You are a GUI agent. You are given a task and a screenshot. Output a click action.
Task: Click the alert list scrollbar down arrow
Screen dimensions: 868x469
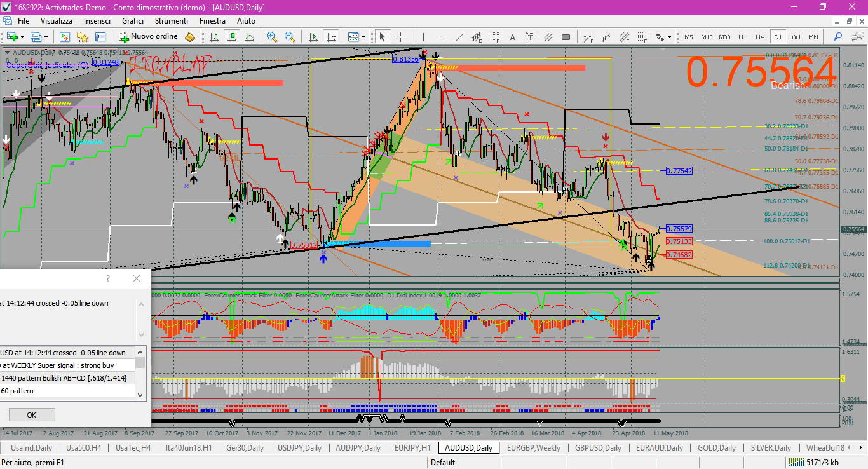[140, 394]
